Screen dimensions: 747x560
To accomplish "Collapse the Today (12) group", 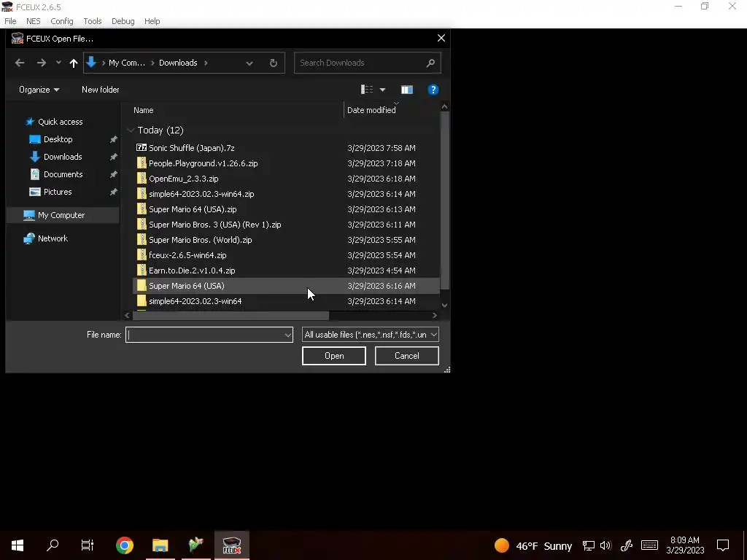I will [x=131, y=131].
